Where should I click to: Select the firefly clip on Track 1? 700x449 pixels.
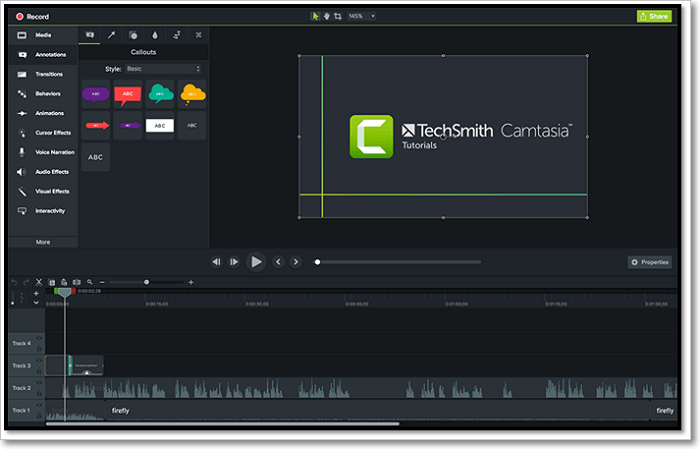[377, 410]
